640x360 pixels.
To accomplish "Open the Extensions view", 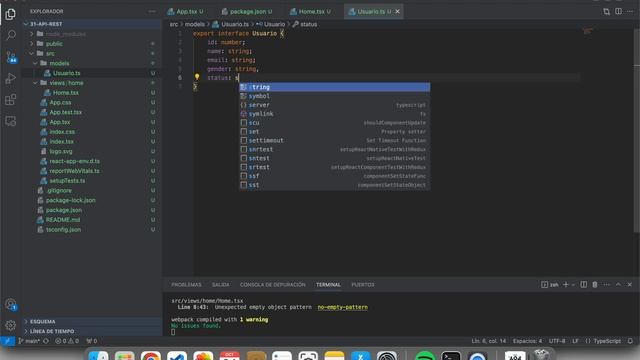I will pos(11,100).
